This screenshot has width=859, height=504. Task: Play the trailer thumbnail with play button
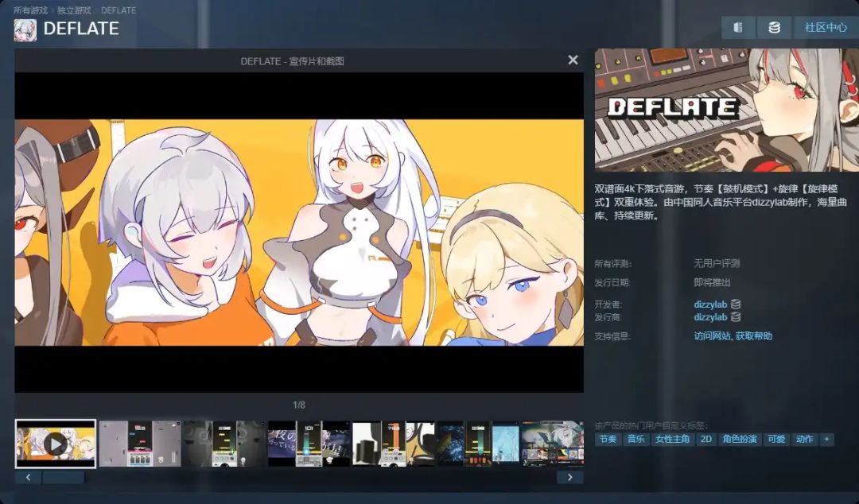pyautogui.click(x=56, y=444)
